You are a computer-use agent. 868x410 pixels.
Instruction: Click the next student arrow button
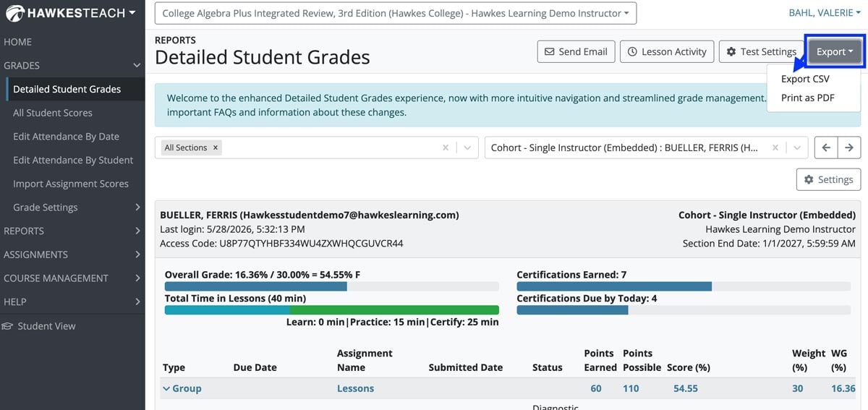click(x=850, y=148)
